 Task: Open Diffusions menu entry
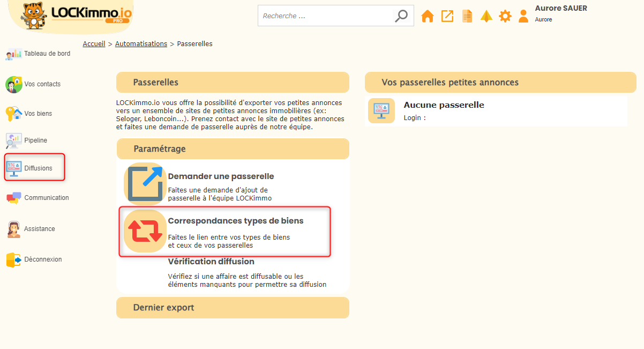(x=38, y=168)
